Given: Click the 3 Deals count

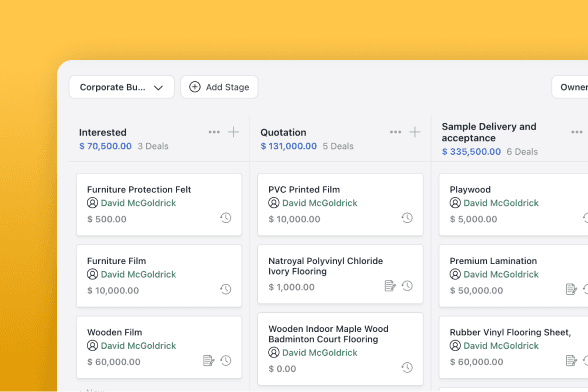Looking at the screenshot, I should [x=153, y=146].
